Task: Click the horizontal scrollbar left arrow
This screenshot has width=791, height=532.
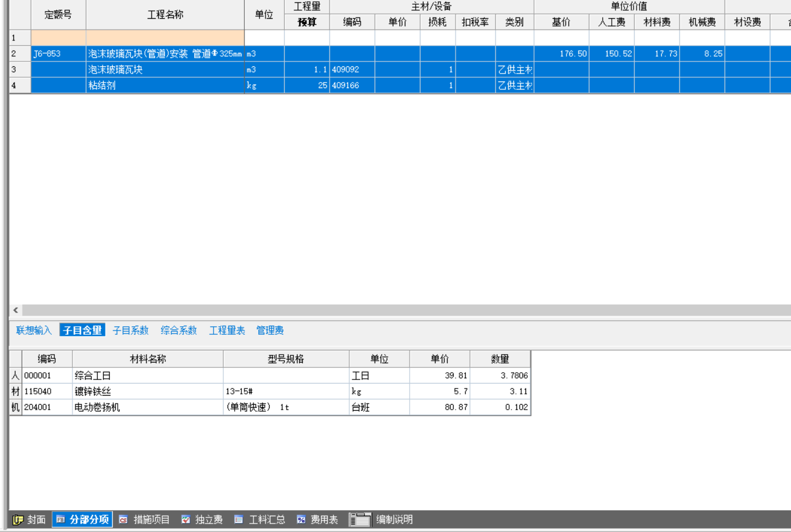Action: click(16, 310)
